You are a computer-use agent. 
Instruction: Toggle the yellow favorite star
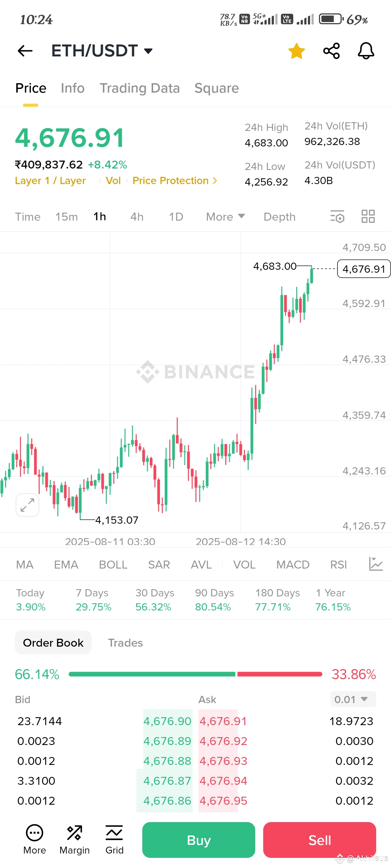pyautogui.click(x=297, y=51)
